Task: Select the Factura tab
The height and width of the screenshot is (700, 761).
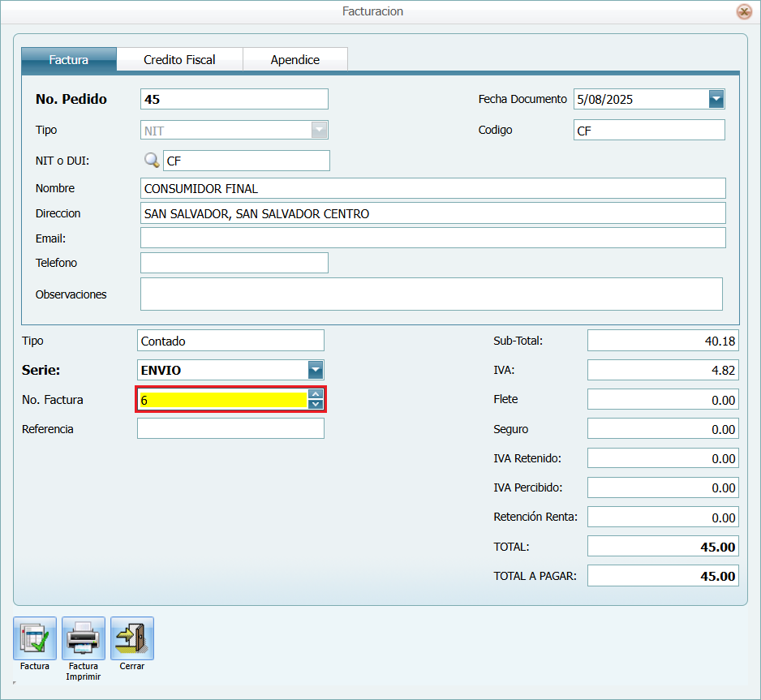Action: click(x=69, y=60)
